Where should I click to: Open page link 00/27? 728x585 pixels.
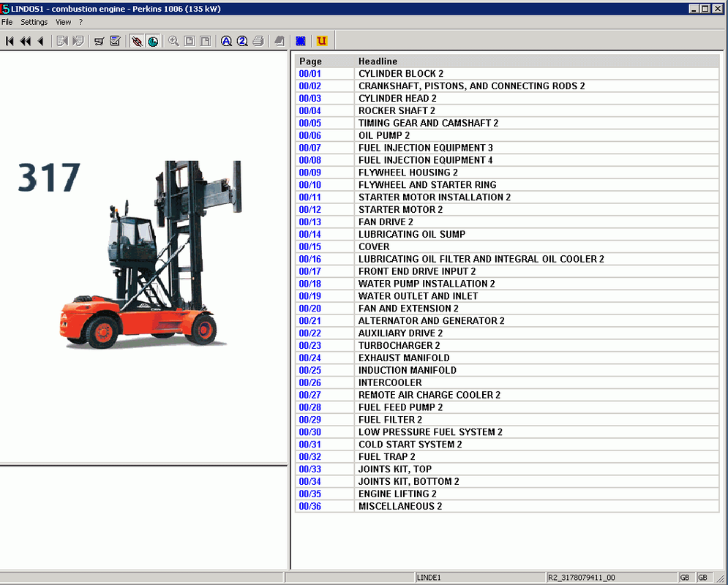309,396
